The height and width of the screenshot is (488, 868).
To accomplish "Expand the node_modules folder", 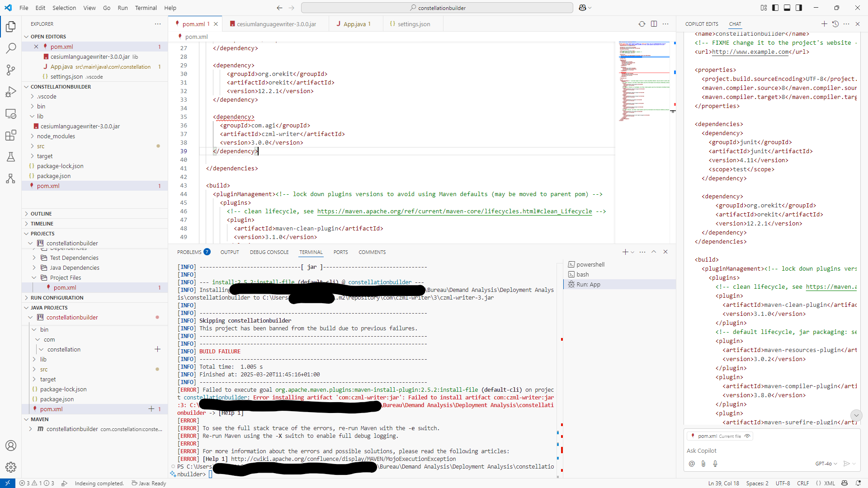I will pyautogui.click(x=56, y=136).
